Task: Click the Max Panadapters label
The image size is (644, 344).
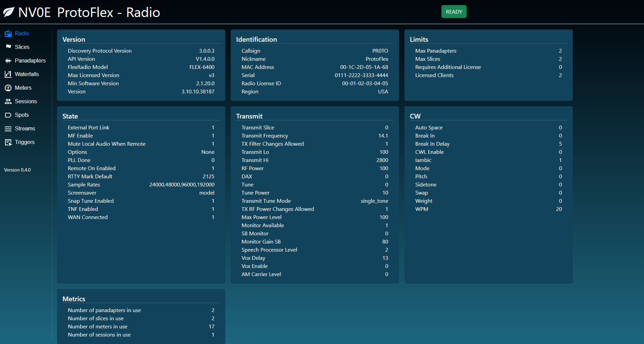Action: pos(436,51)
